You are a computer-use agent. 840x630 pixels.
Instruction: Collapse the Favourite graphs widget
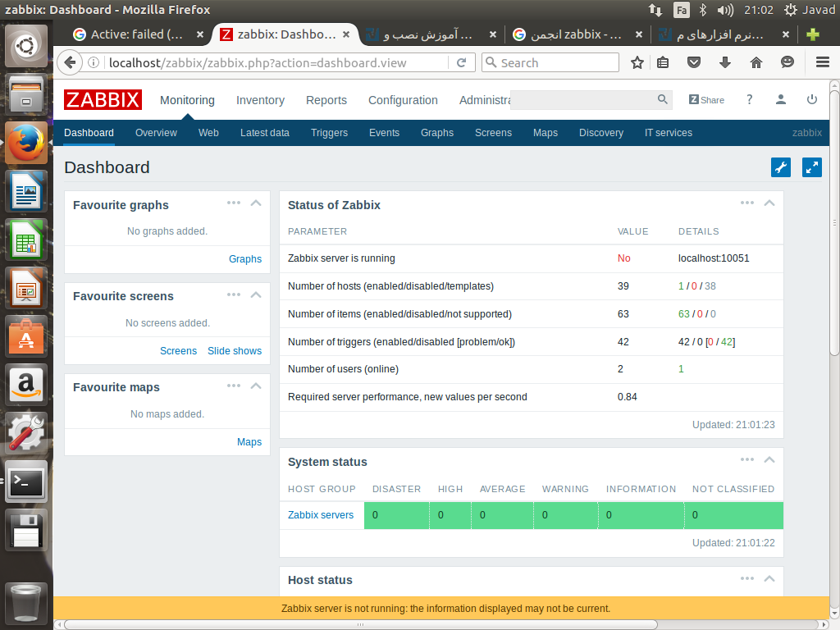[256, 203]
